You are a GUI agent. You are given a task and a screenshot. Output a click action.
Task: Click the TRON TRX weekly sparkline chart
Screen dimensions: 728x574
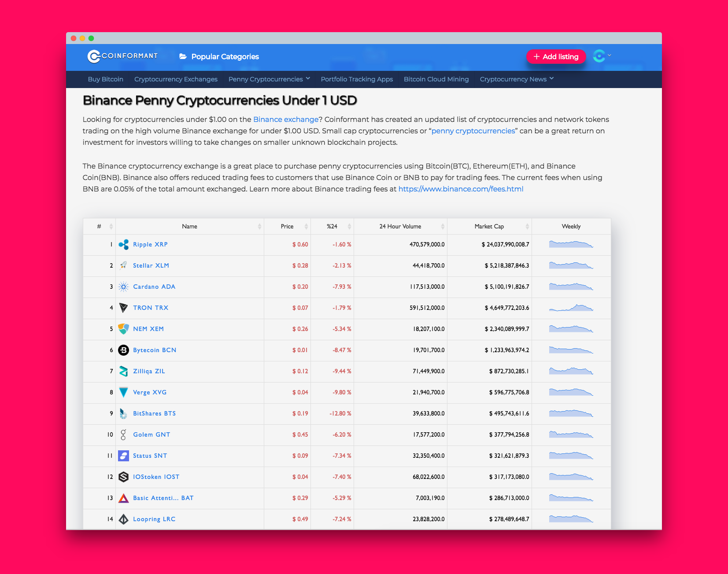click(x=571, y=308)
